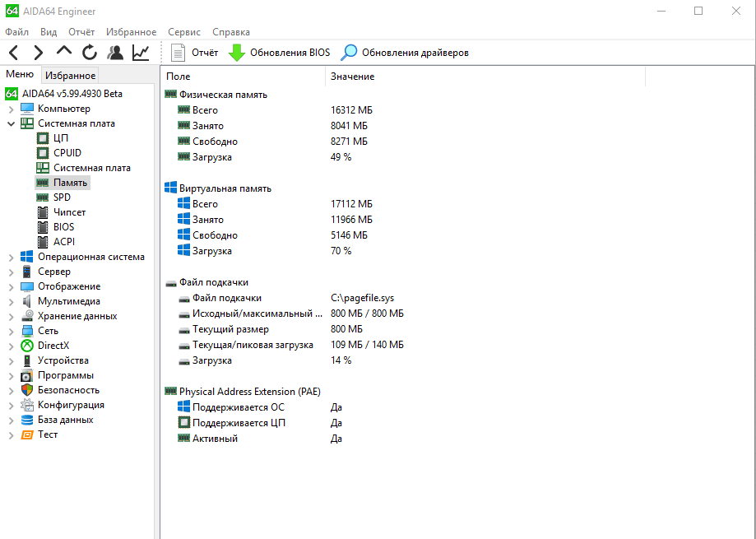Click the Хранение данных disk icon

pyautogui.click(x=27, y=316)
